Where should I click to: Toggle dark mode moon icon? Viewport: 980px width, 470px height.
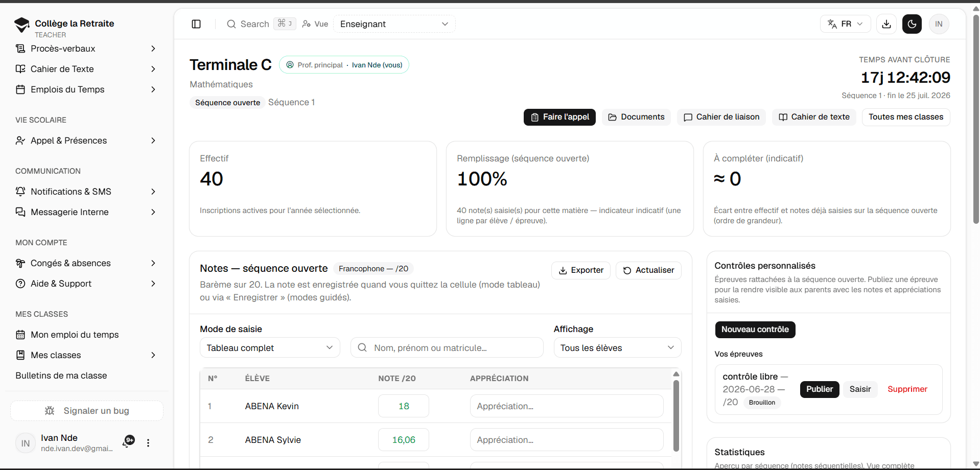coord(912,24)
